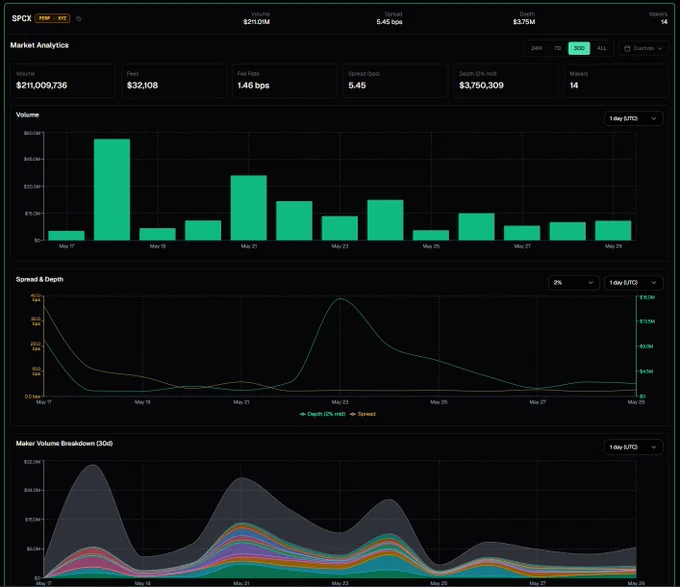Select the May 20 volume bar
Viewport: 680px width, 587px height.
tap(203, 230)
